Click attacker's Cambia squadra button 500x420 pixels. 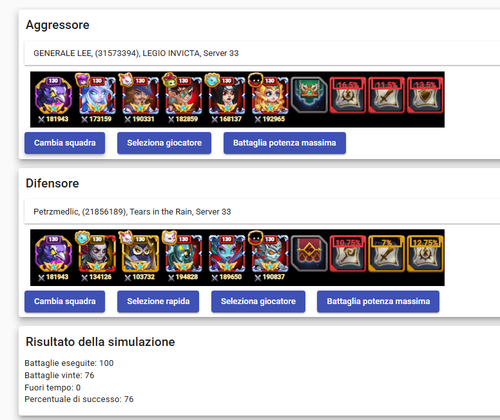point(65,143)
